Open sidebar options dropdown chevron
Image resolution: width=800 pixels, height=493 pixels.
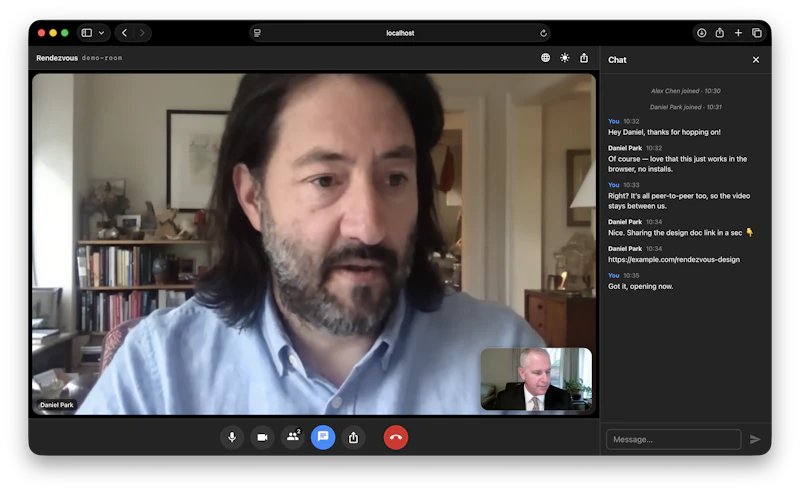pos(102,33)
